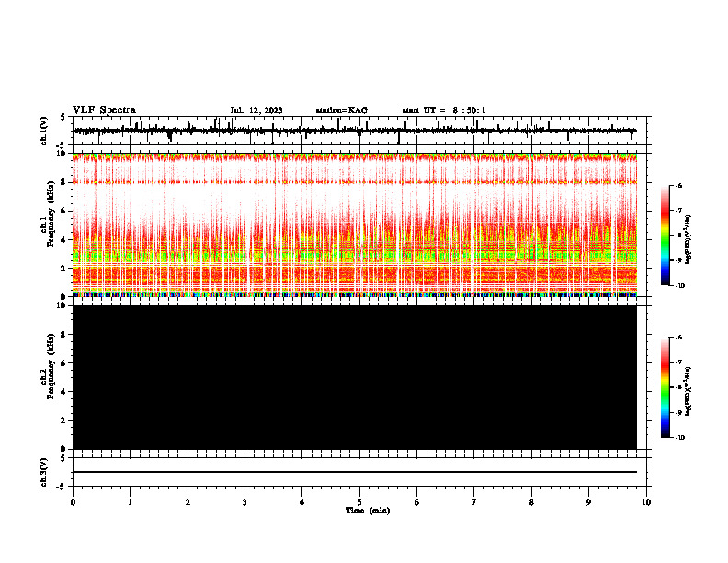Click the "-5" tick of ch.3(V) axis

pyautogui.click(x=62, y=487)
